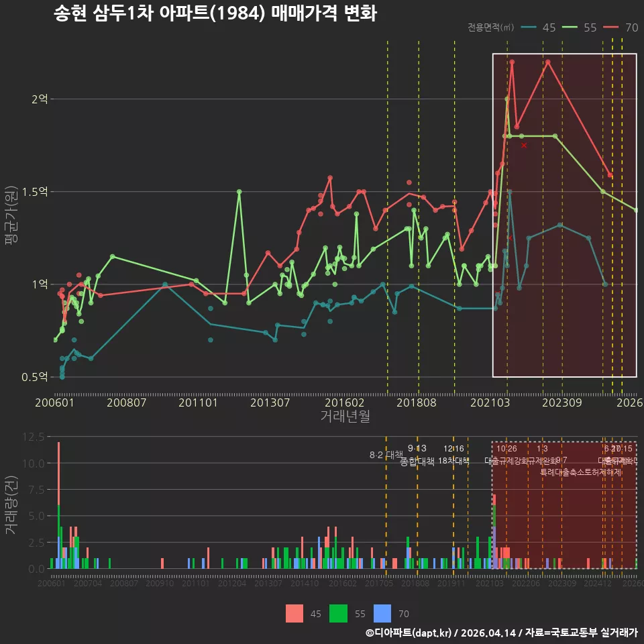Click the 201808 x-axis label on price chart
644x644 pixels.
pyautogui.click(x=417, y=402)
